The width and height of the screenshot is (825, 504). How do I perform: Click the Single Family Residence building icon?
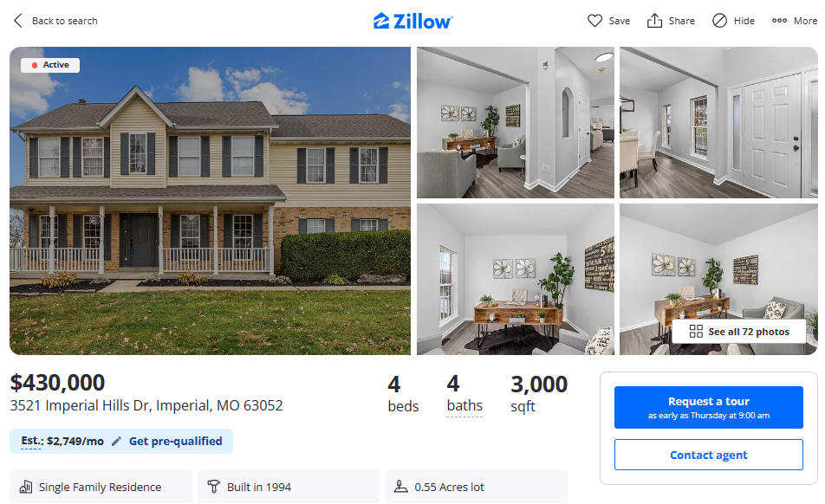26,487
